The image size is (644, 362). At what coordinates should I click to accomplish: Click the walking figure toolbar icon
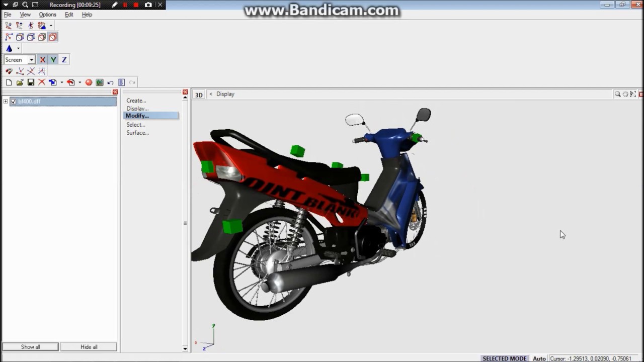click(31, 25)
